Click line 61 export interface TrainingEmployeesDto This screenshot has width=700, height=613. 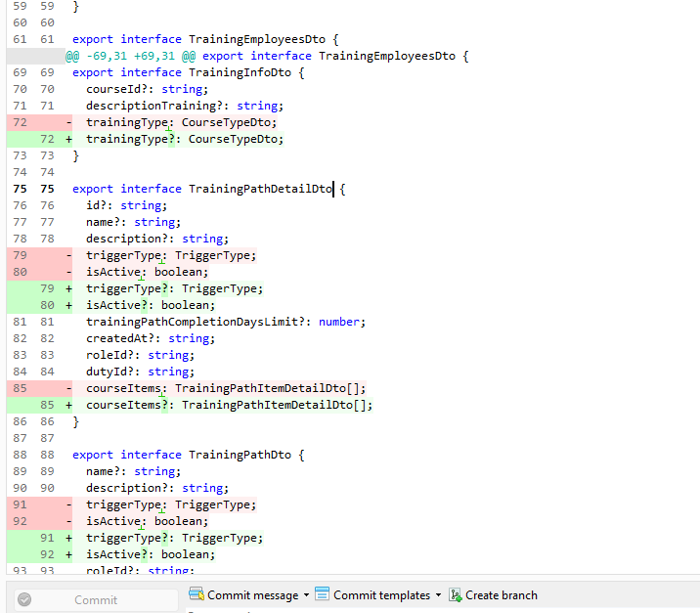pos(205,39)
